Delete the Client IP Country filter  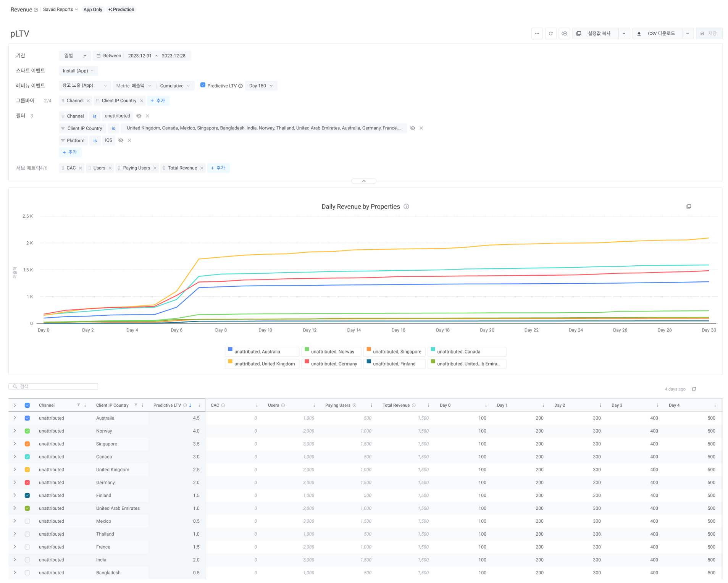(x=421, y=128)
